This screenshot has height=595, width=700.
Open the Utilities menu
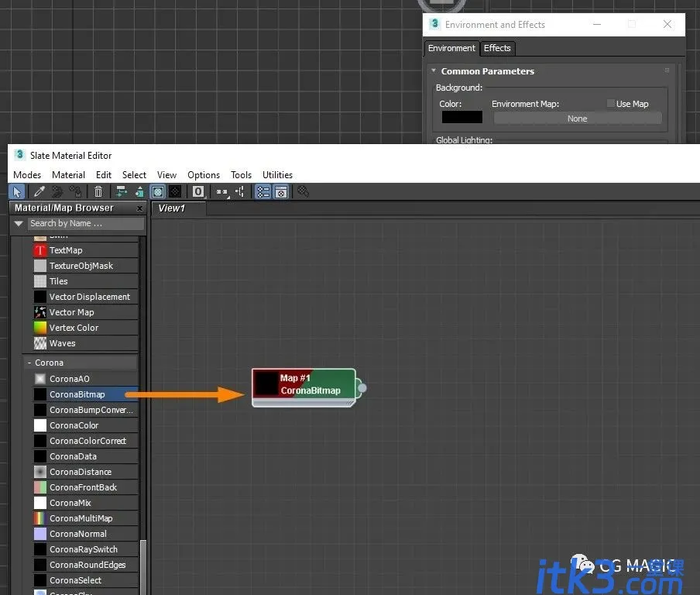[x=277, y=174]
